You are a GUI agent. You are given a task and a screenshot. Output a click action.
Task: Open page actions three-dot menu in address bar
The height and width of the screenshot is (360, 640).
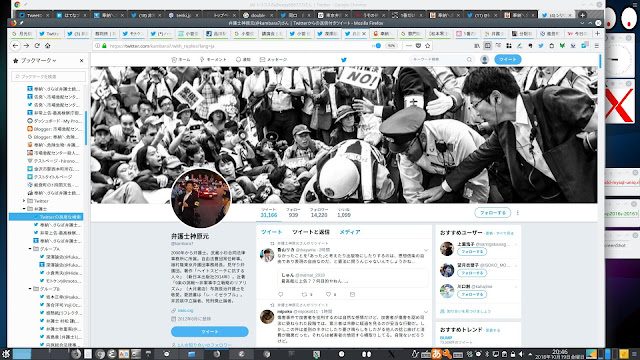tap(409, 46)
